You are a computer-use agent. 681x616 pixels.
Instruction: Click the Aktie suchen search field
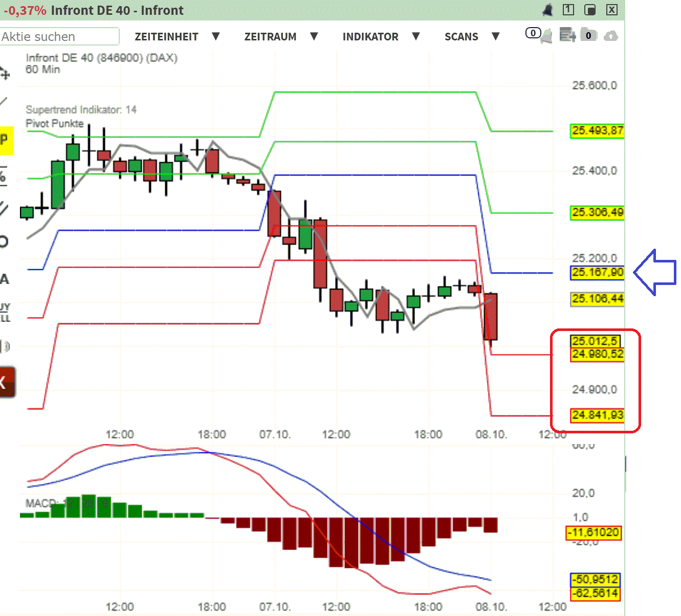click(59, 36)
